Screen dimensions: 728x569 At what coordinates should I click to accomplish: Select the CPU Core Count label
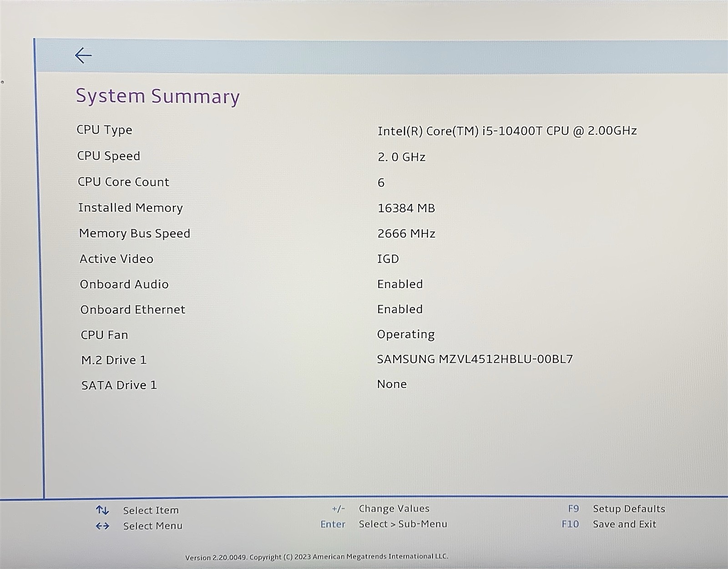(123, 182)
